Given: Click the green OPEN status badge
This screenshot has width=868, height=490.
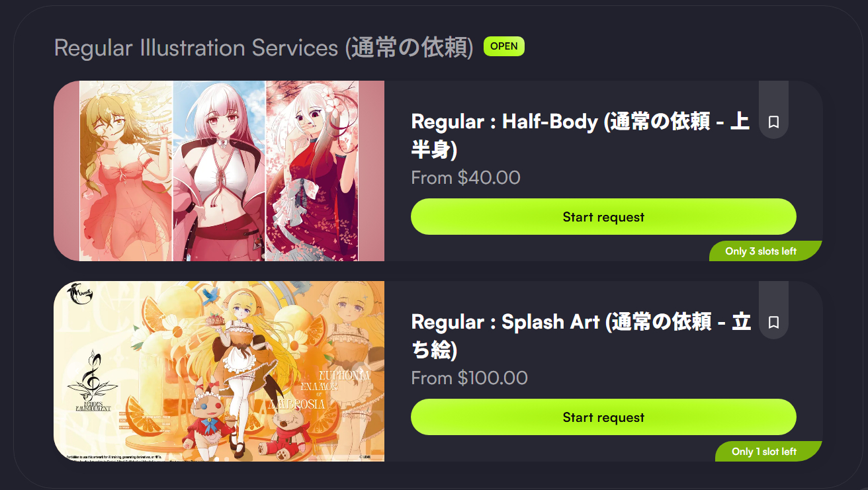Looking at the screenshot, I should point(504,46).
